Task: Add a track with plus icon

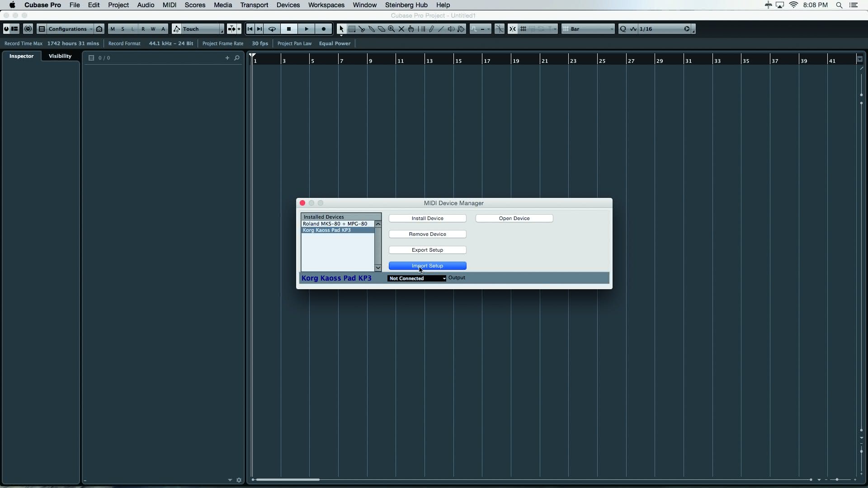Action: 227,58
